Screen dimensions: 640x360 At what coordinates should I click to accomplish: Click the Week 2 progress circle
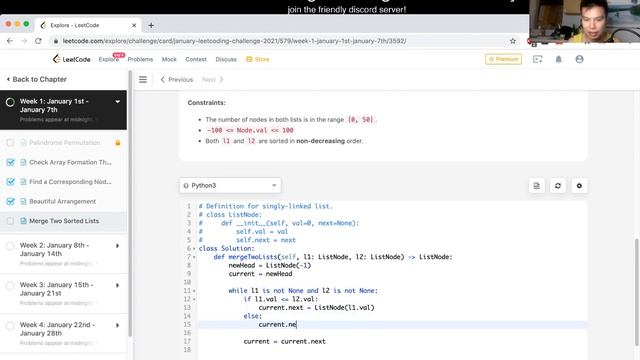click(10, 246)
